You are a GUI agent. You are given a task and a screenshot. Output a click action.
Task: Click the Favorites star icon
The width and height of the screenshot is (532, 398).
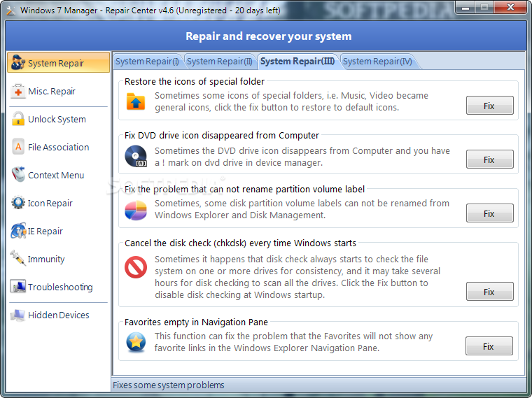pyautogui.click(x=136, y=342)
